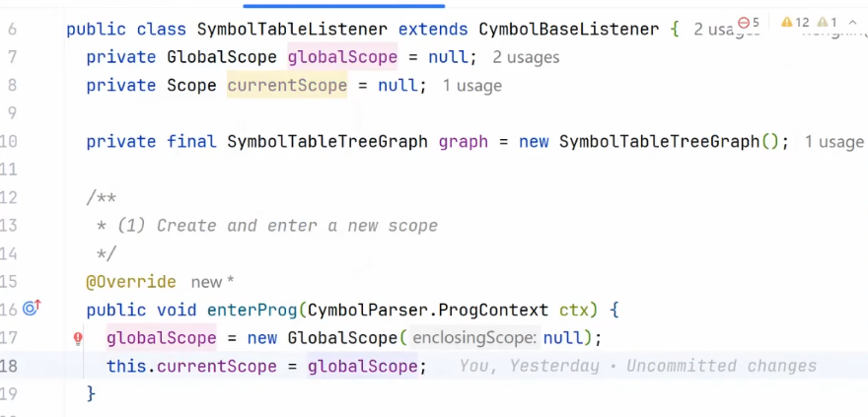868x417 pixels.
Task: Click the @Override annotation
Action: [x=130, y=282]
